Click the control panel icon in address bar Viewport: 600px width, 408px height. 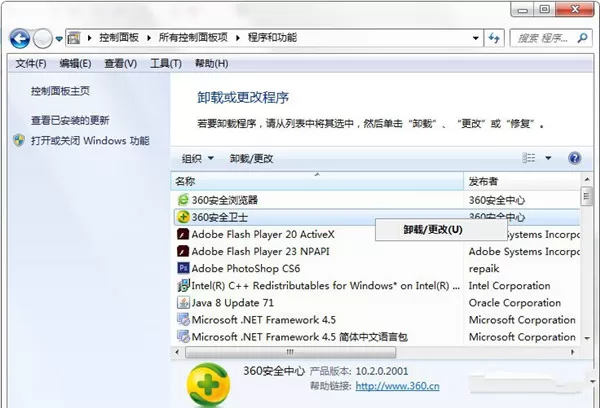74,38
